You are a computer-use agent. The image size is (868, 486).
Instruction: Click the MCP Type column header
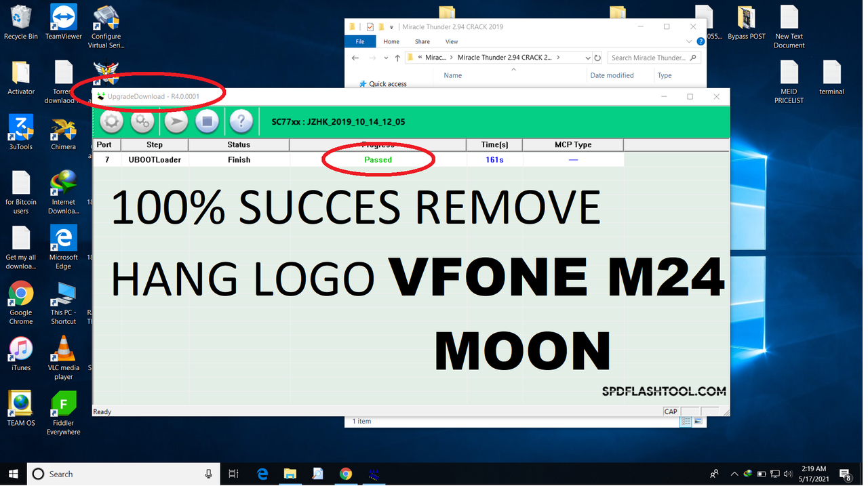573,144
